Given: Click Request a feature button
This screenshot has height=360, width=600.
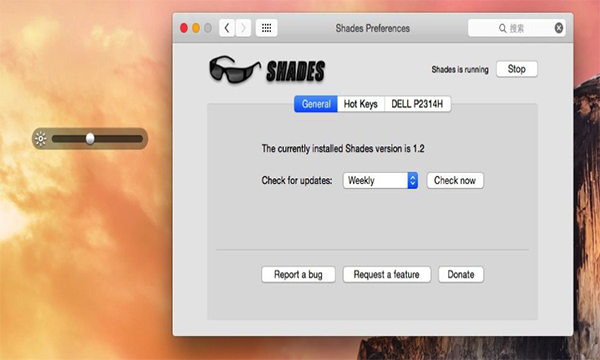Looking at the screenshot, I should tap(386, 274).
